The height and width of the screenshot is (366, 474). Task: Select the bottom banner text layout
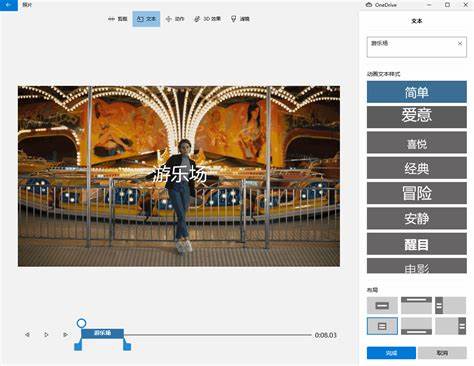point(416,326)
